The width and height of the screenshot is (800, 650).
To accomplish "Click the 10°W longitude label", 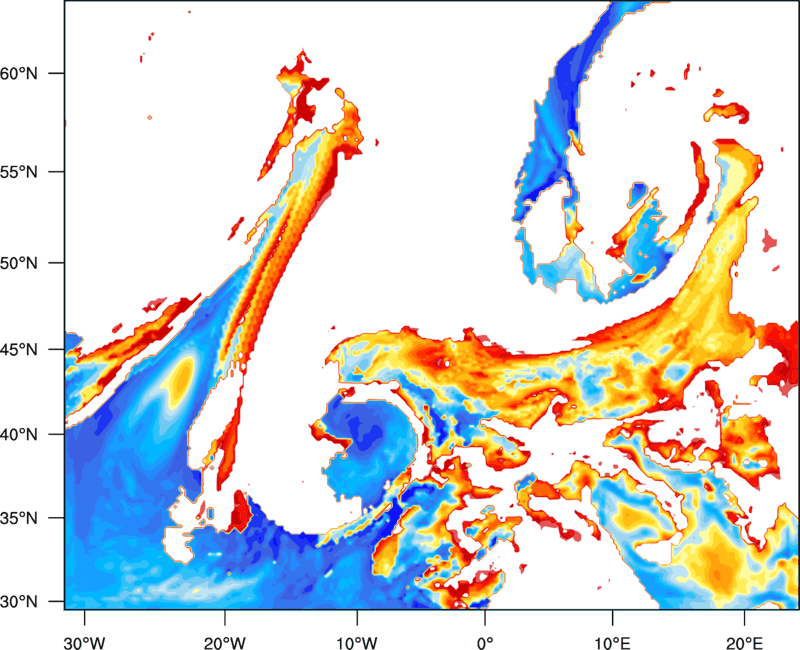I will (x=357, y=642).
